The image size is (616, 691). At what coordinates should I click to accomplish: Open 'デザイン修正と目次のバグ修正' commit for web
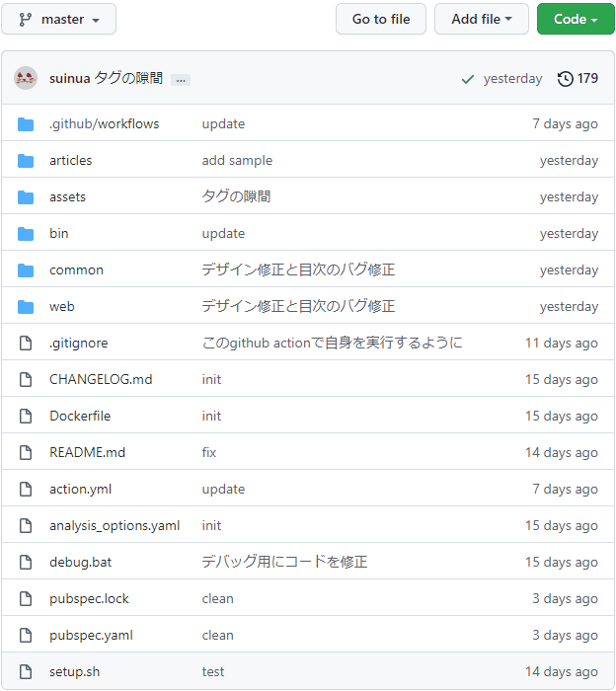click(x=298, y=306)
